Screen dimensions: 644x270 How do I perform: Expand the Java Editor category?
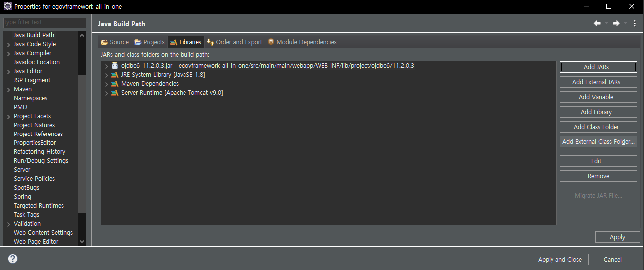[9, 71]
